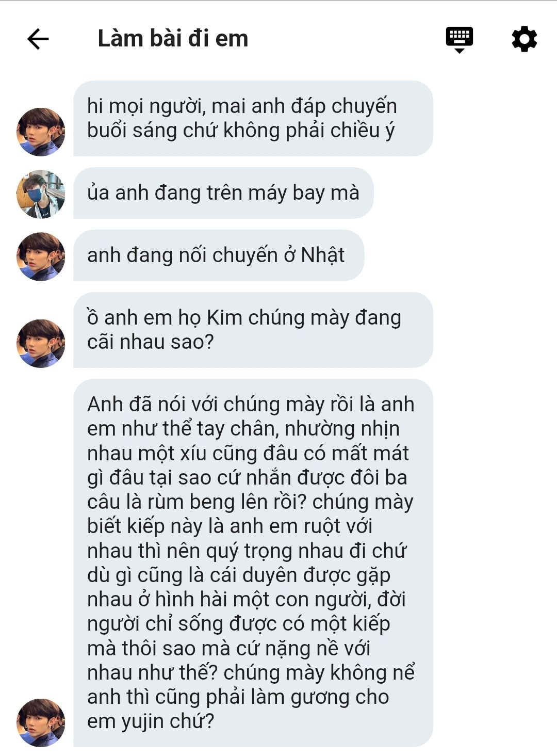The width and height of the screenshot is (557, 756).
Task: Click the word 'Kim' in the message
Action: point(224,317)
